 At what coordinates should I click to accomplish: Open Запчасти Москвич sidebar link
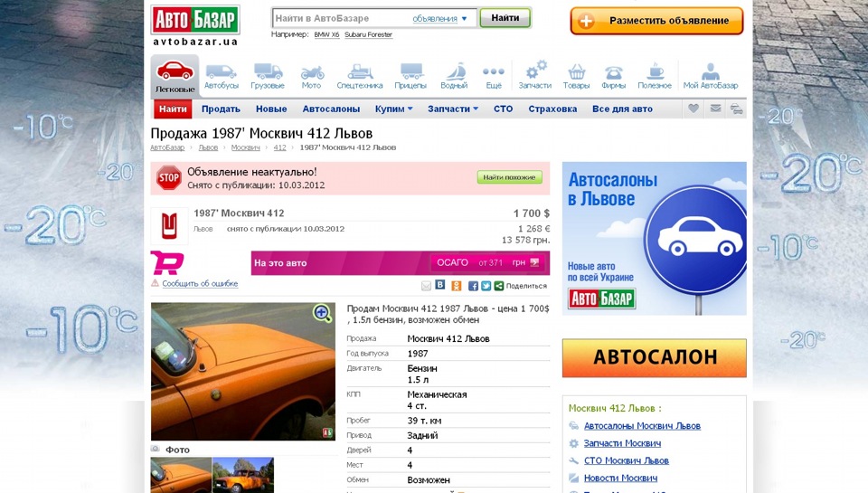click(x=622, y=443)
